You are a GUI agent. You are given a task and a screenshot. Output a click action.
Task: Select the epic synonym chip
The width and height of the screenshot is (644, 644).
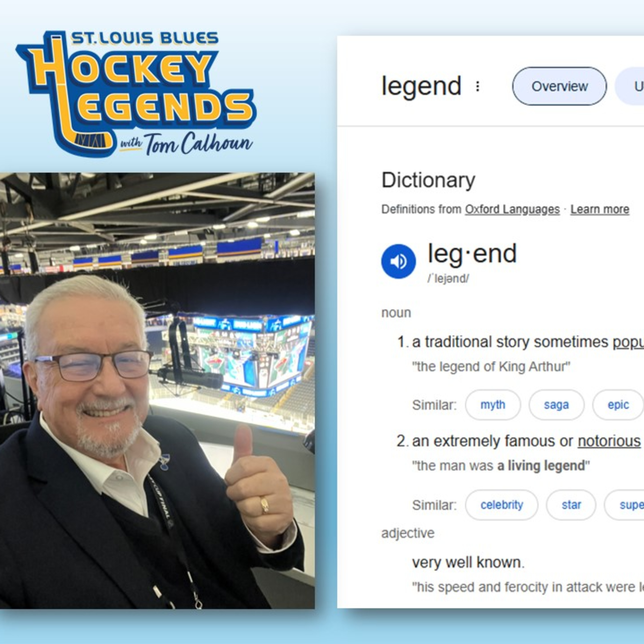coord(618,405)
